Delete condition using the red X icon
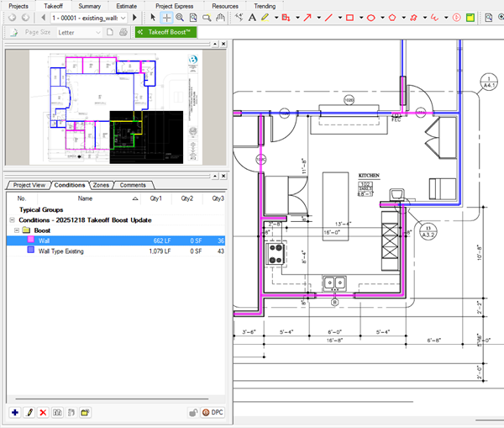This screenshot has width=504, height=428. click(x=42, y=412)
